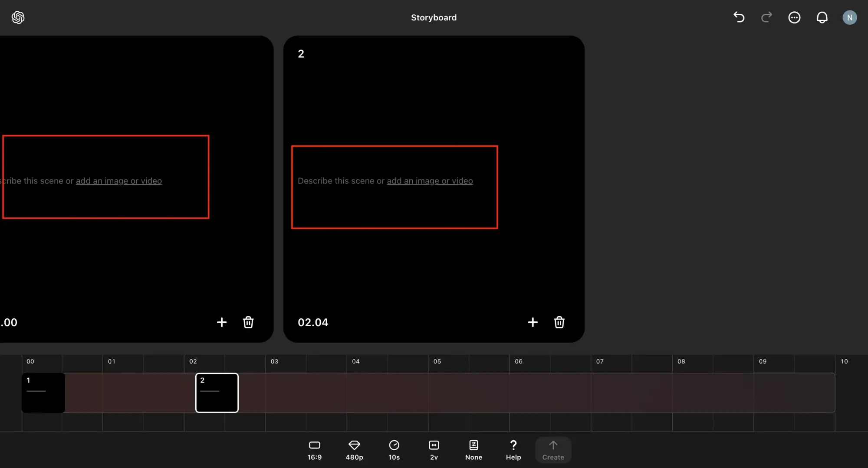
Task: Select scene 1 thumbnail in timeline
Action: (x=43, y=393)
